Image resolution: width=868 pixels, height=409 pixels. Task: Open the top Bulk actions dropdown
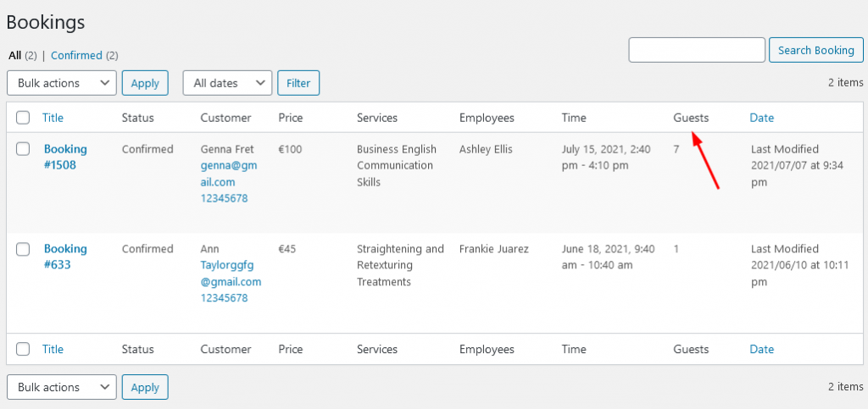click(61, 83)
